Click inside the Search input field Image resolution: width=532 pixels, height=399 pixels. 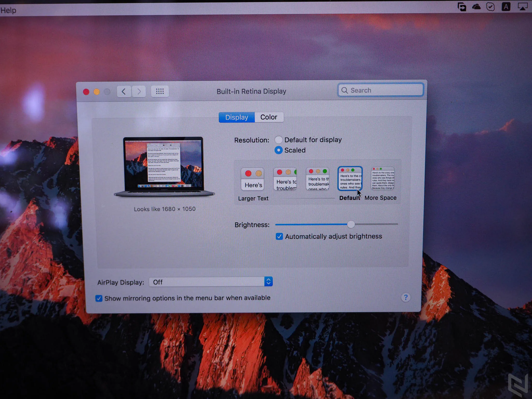pos(381,90)
